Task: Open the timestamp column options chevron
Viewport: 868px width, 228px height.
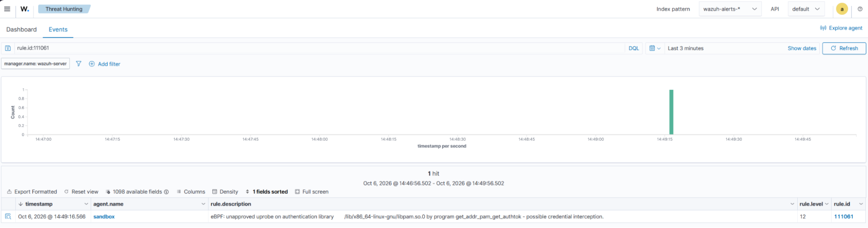Action: click(x=86, y=204)
